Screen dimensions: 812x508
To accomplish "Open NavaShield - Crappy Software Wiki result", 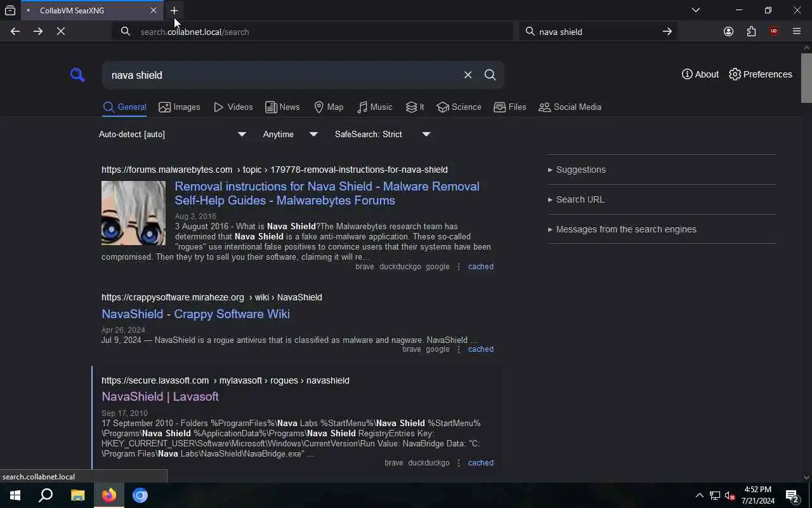I will pyautogui.click(x=195, y=314).
